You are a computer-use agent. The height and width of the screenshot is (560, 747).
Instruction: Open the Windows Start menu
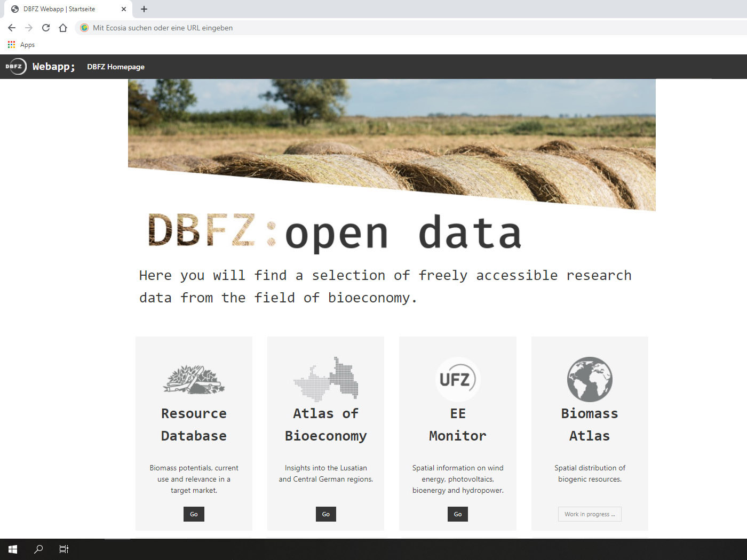(13, 549)
